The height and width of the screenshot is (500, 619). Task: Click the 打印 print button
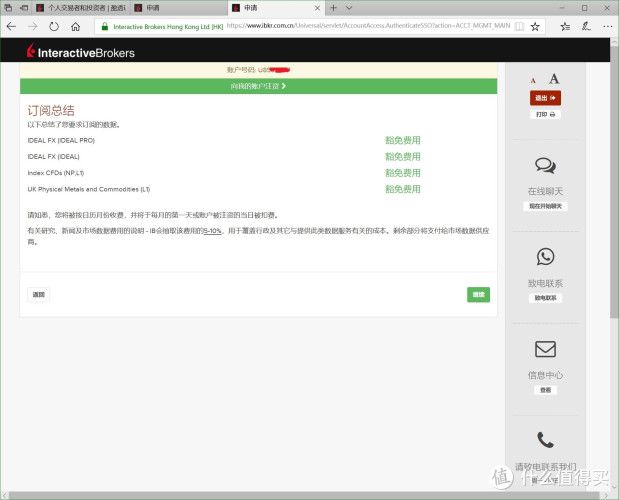pos(545,115)
